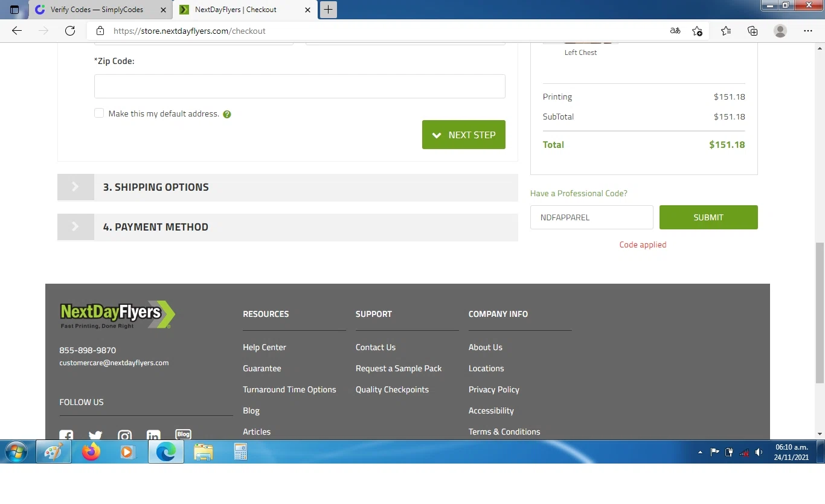Open Turnaround Time Options link

(289, 389)
